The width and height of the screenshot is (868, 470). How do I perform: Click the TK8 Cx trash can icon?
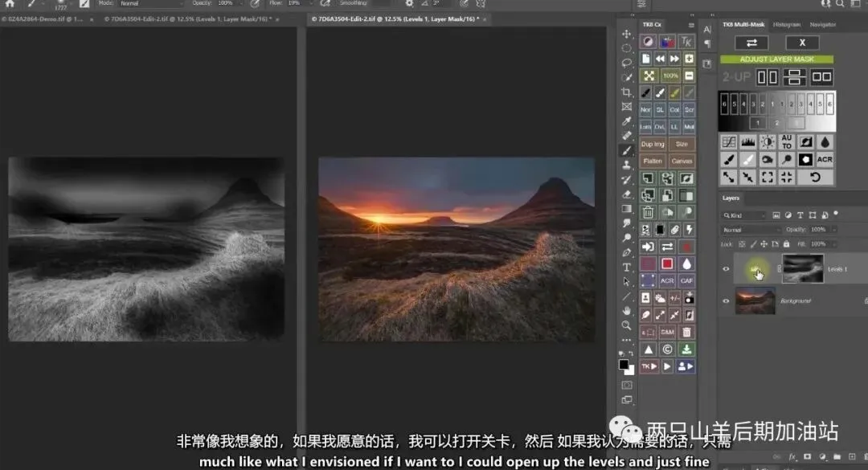[648, 212]
